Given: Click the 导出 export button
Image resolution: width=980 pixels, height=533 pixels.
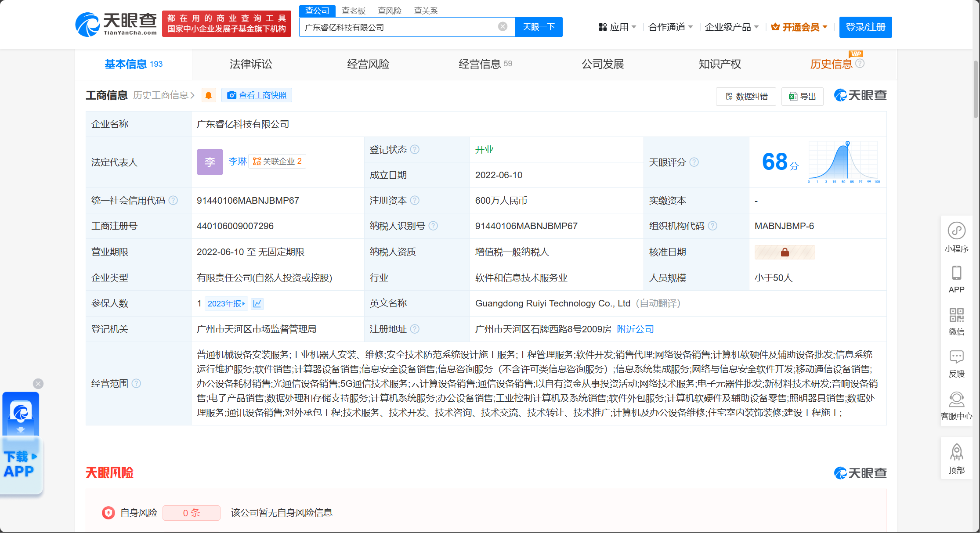Looking at the screenshot, I should (x=802, y=97).
